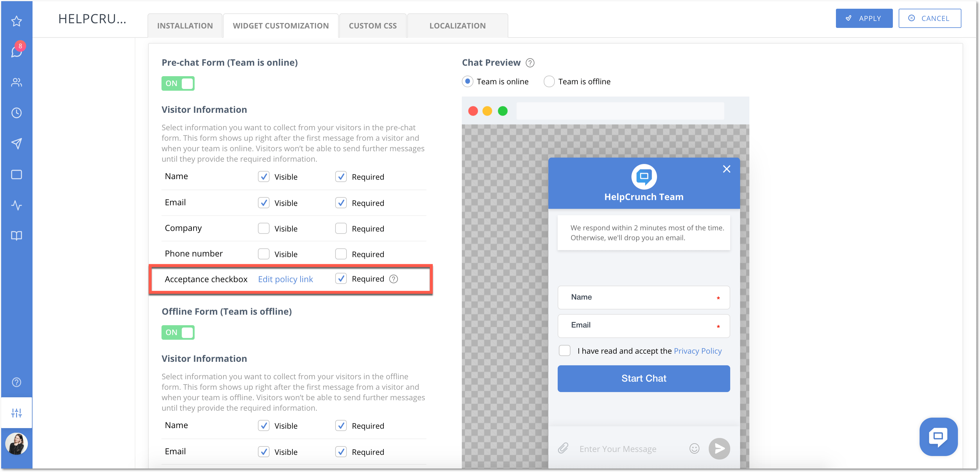Uncheck Email Required in pre-chat form

pos(341,203)
